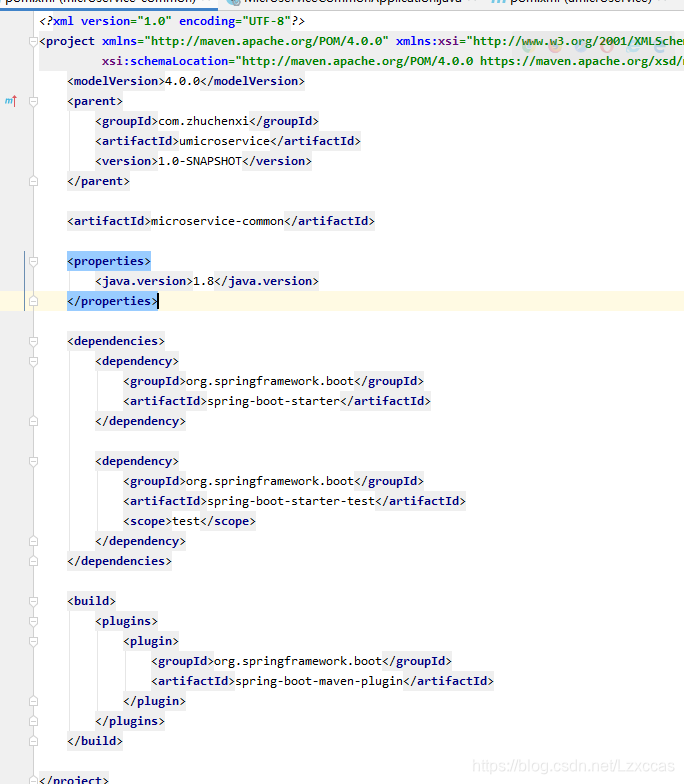Click the highlighted closing properties tag
The image size is (684, 784).
[112, 301]
